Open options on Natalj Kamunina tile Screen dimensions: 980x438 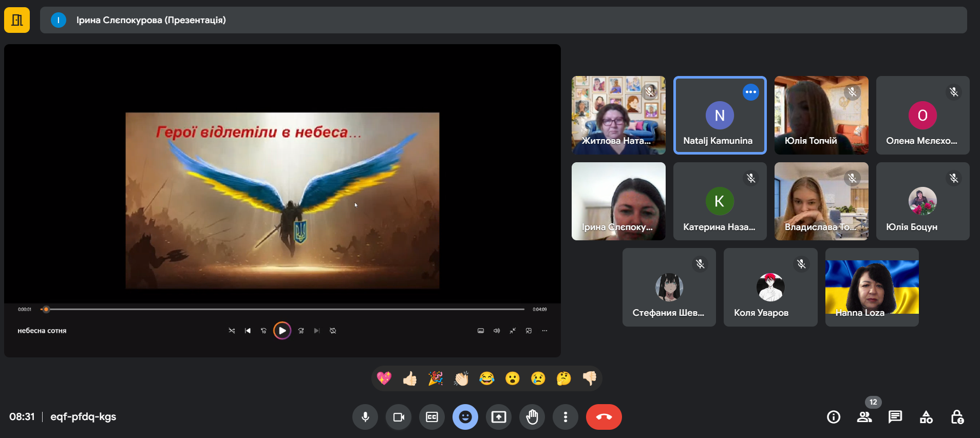pos(750,92)
